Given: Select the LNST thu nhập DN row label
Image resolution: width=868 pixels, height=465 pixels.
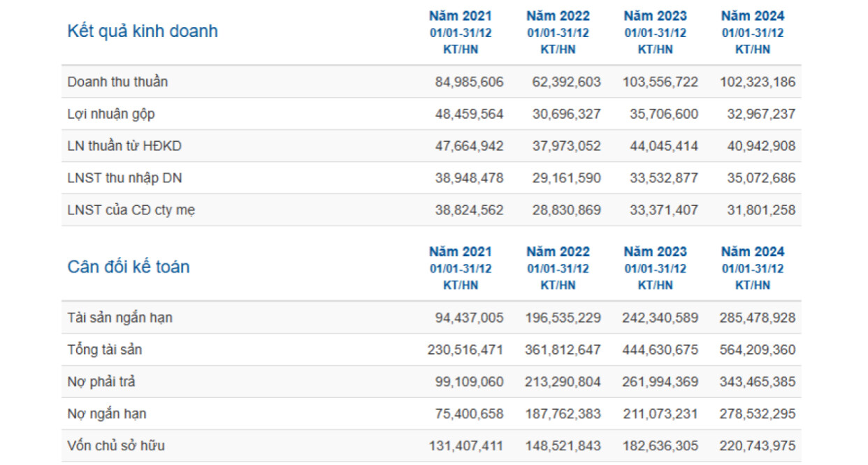Looking at the screenshot, I should [x=124, y=178].
